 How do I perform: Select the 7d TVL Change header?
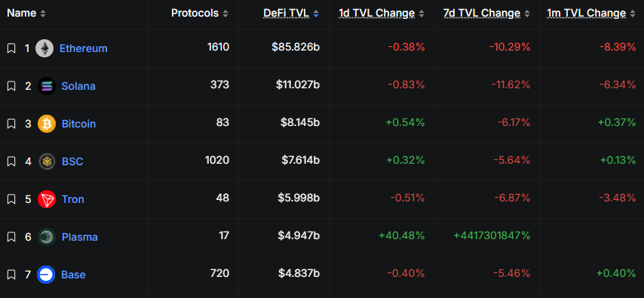[x=482, y=13]
